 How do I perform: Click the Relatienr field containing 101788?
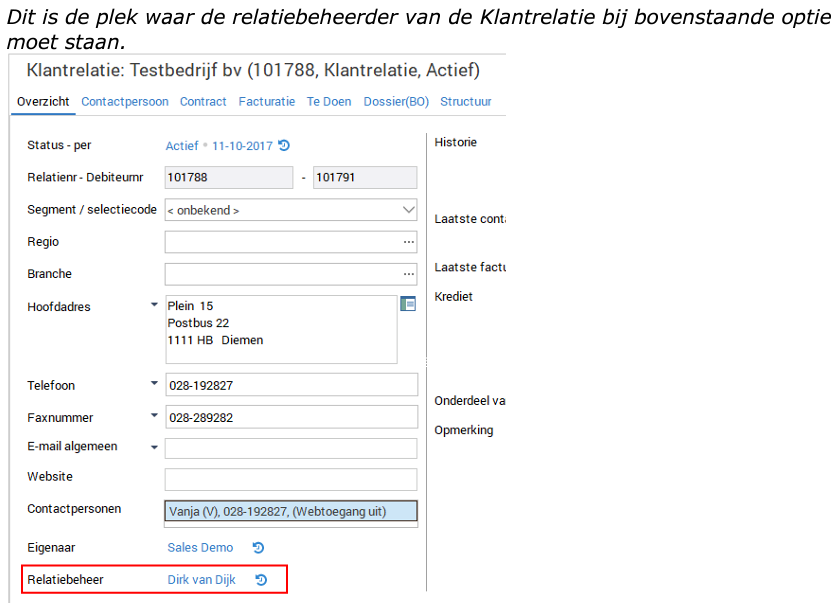coord(228,177)
